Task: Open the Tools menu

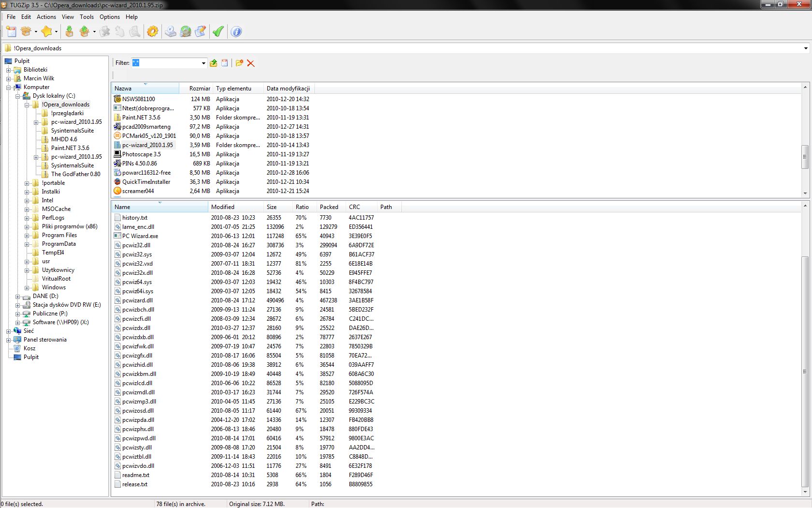Action: click(x=87, y=17)
